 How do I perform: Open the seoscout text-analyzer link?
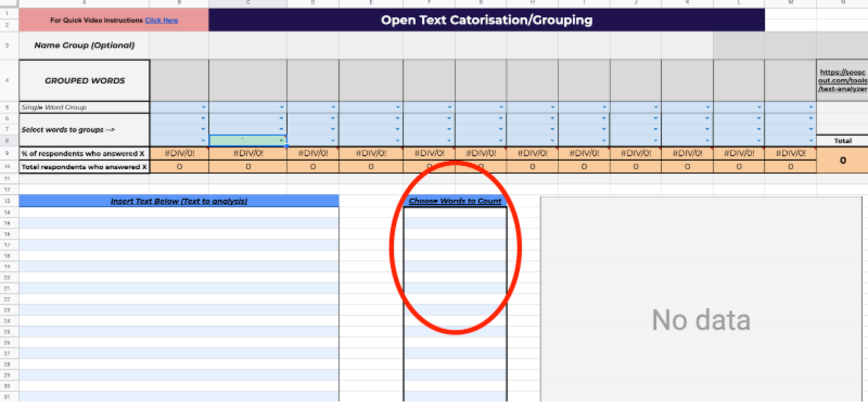843,80
